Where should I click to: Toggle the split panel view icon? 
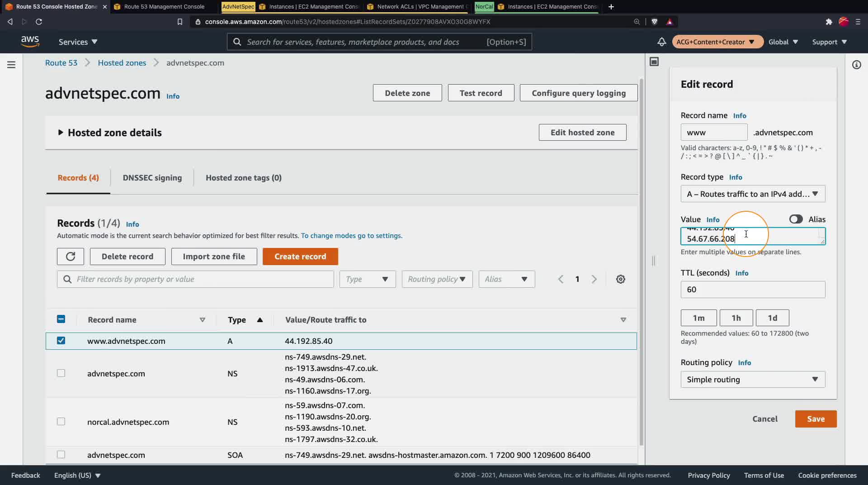(x=654, y=62)
